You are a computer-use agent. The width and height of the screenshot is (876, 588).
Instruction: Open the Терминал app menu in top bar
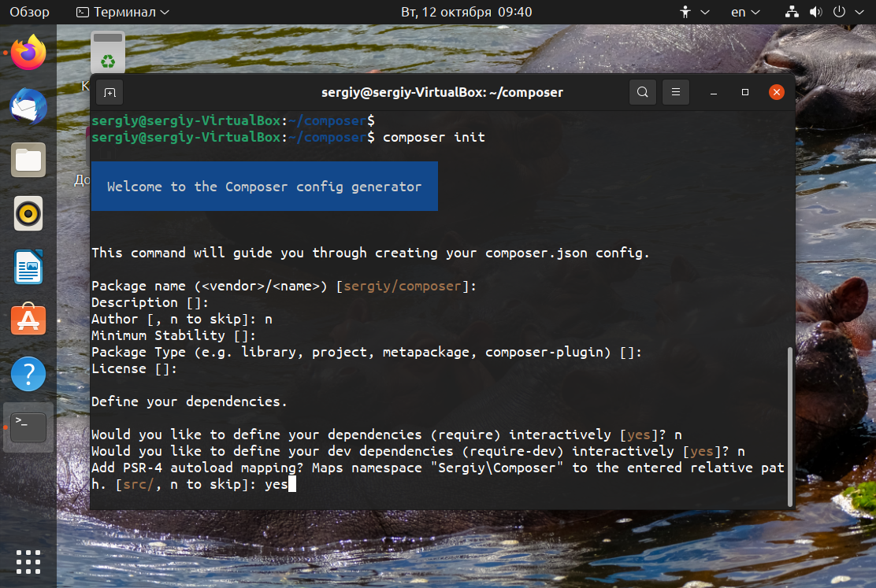[122, 12]
